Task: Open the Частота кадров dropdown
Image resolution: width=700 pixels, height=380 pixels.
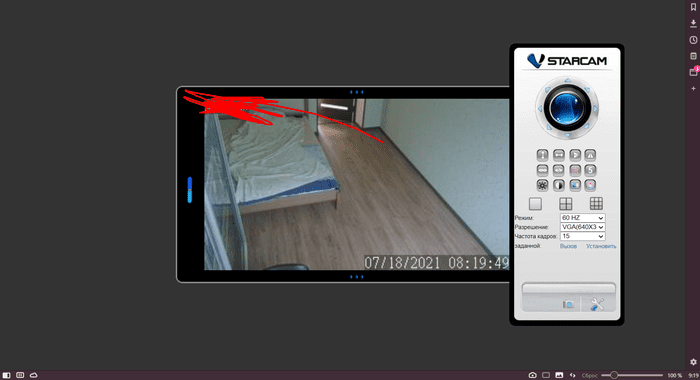Action: [x=583, y=236]
